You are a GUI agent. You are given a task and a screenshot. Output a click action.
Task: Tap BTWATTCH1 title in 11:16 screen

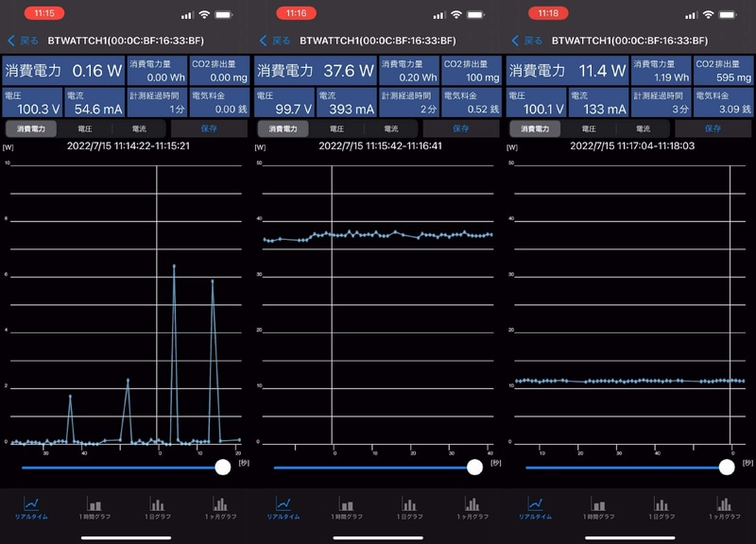tap(377, 41)
